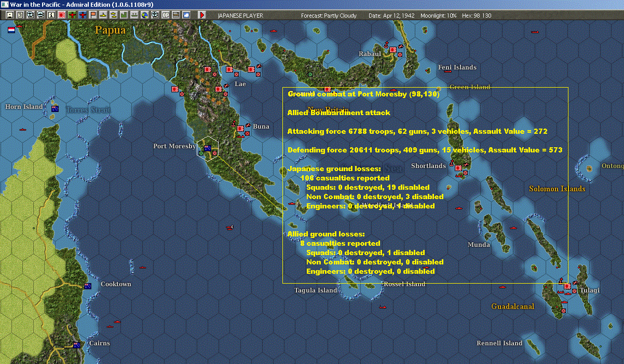
Task: Select the Japanese base flag at Rabaul
Action: pos(393,50)
